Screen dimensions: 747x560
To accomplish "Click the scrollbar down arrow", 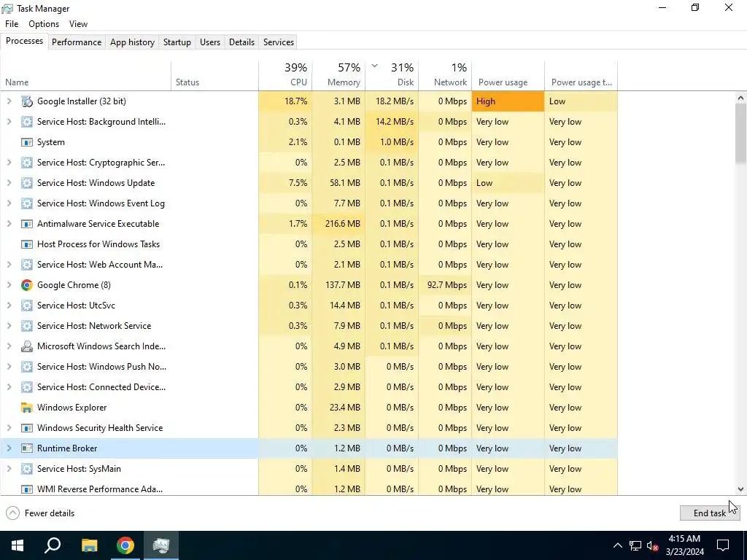I will pyautogui.click(x=740, y=489).
